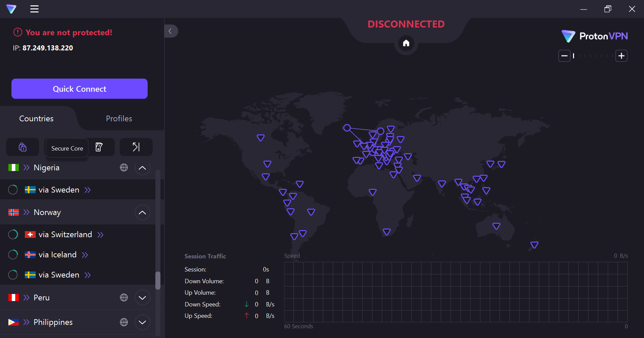The height and width of the screenshot is (338, 644).
Task: Zoom in the map with plus button
Action: [x=621, y=56]
